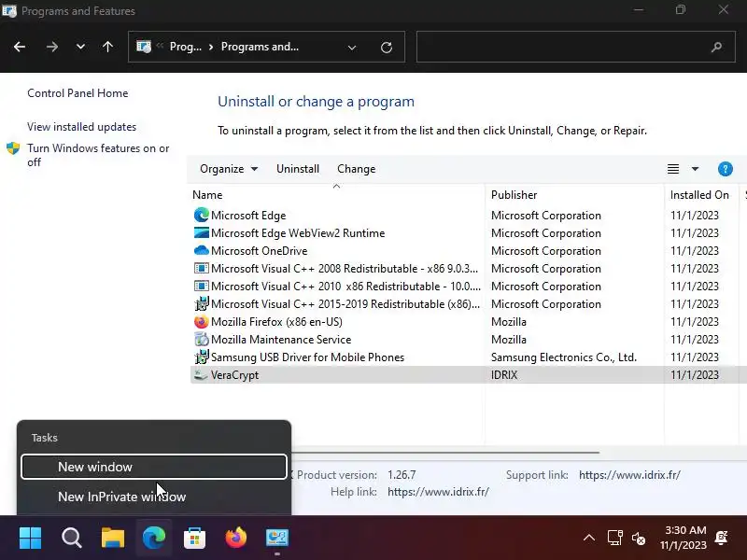Click the IDRIX publisher cell

[504, 375]
